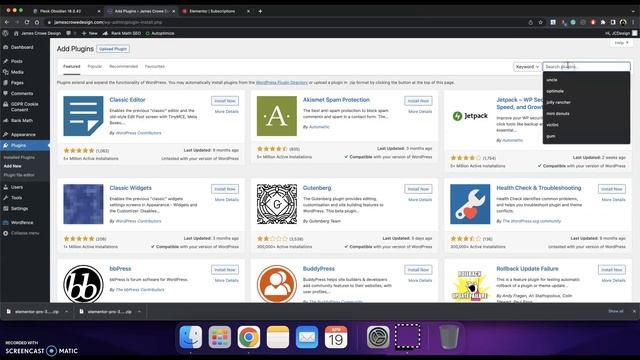This screenshot has height=360, width=640.
Task: Open Mail from the dock
Action: point(307,337)
